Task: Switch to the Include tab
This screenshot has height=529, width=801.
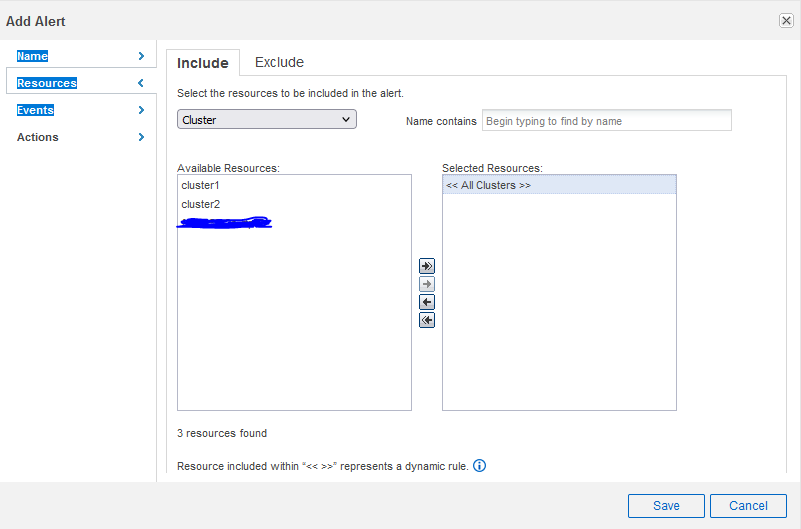Action: click(x=202, y=63)
